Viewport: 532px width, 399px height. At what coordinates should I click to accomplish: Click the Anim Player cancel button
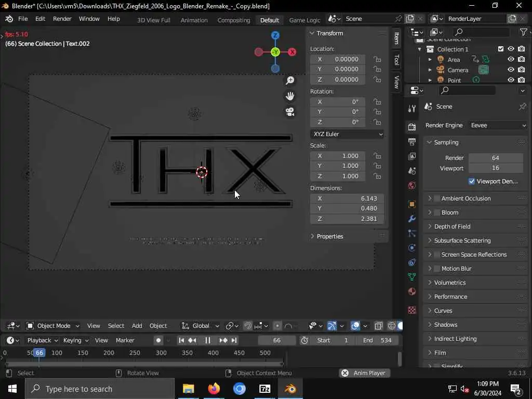[x=345, y=373]
